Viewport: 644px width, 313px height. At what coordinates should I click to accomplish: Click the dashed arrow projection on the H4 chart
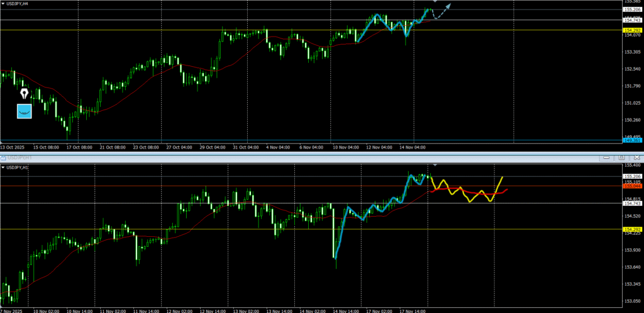tap(443, 11)
